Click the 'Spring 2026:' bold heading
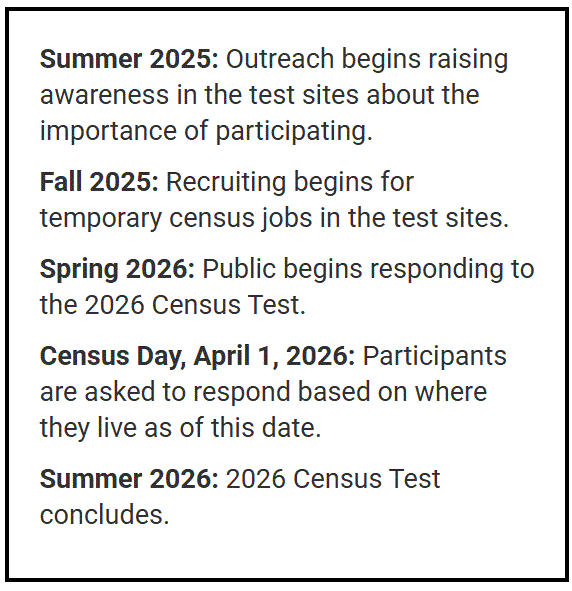This screenshot has height=591, width=572. tap(117, 270)
